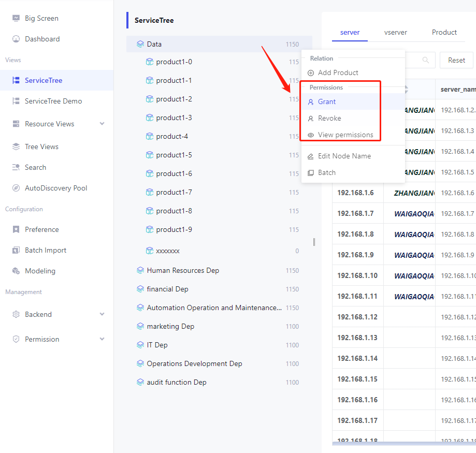The width and height of the screenshot is (476, 453).
Task: Open Dashboard from sidebar
Action: [57, 39]
